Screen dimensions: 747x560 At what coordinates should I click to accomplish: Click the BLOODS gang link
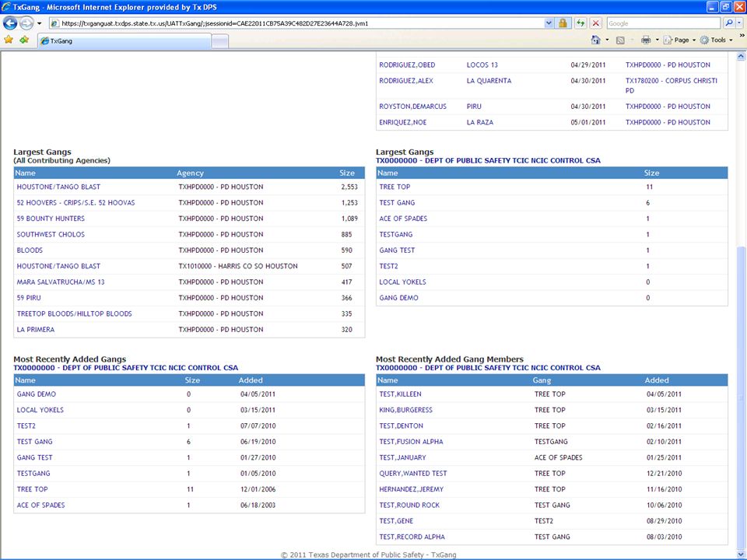30,250
